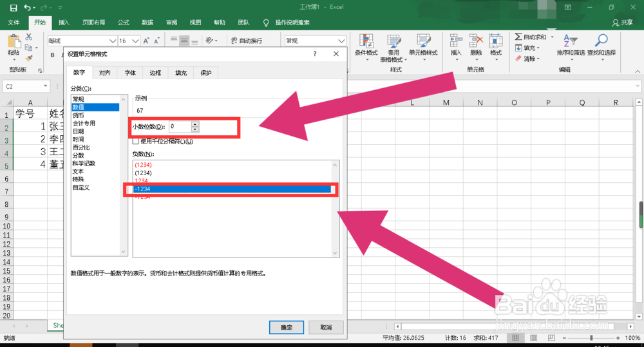Open the Protection (保护) dialog tab
The image size is (644, 347).
click(x=206, y=73)
